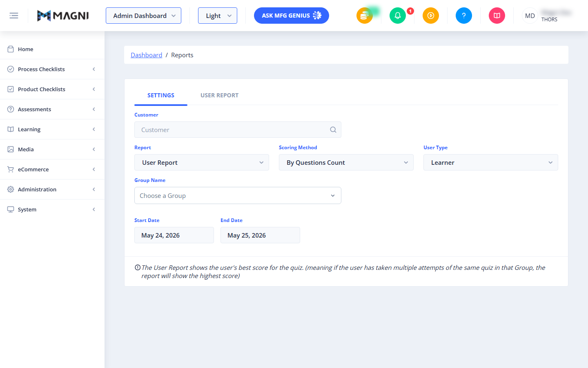Open the notifications bell
Image resolution: width=588 pixels, height=368 pixels.
[x=398, y=16]
